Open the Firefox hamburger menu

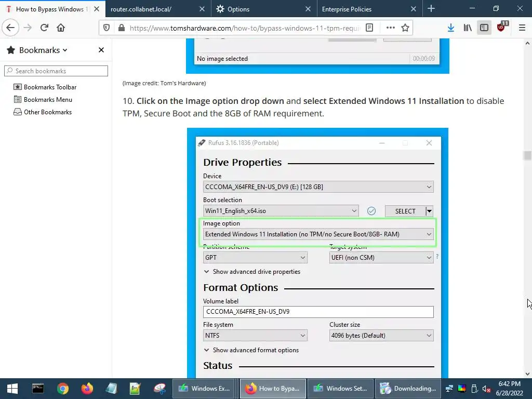click(x=522, y=28)
